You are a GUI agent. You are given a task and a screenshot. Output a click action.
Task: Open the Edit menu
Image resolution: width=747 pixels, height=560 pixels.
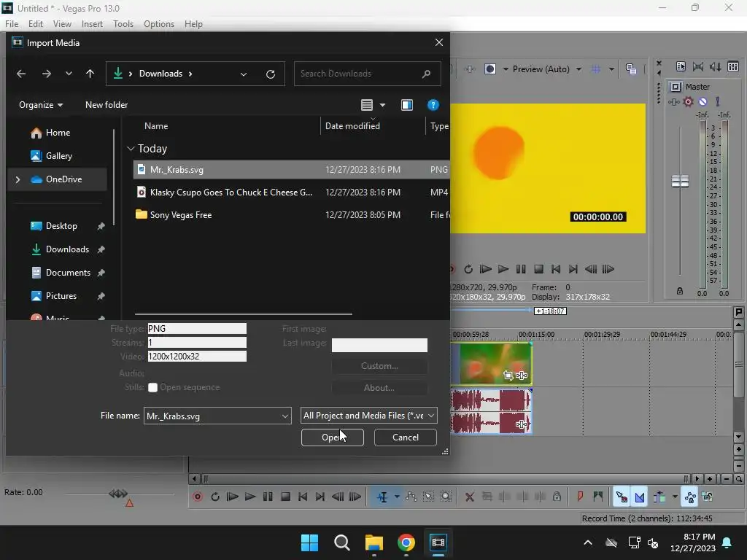(36, 24)
